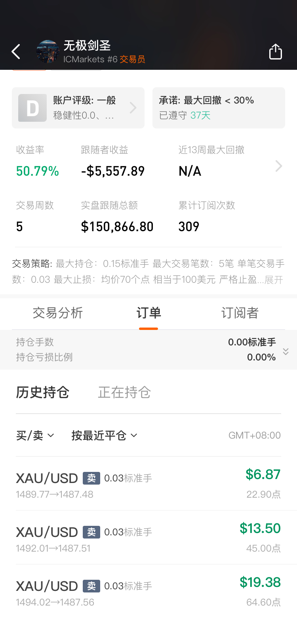The width and height of the screenshot is (297, 644).
Task: Open max drawdown details arrow
Action: coord(279,166)
